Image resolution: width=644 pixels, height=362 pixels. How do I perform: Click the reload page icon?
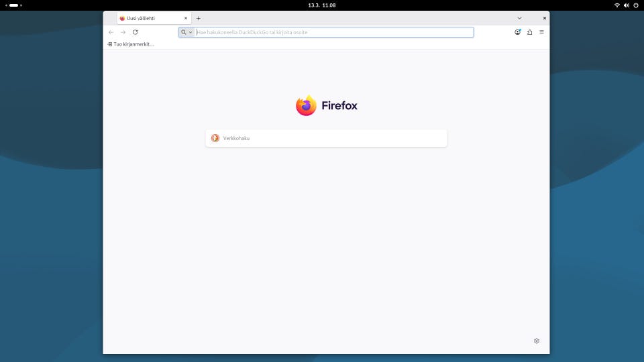[135, 32]
